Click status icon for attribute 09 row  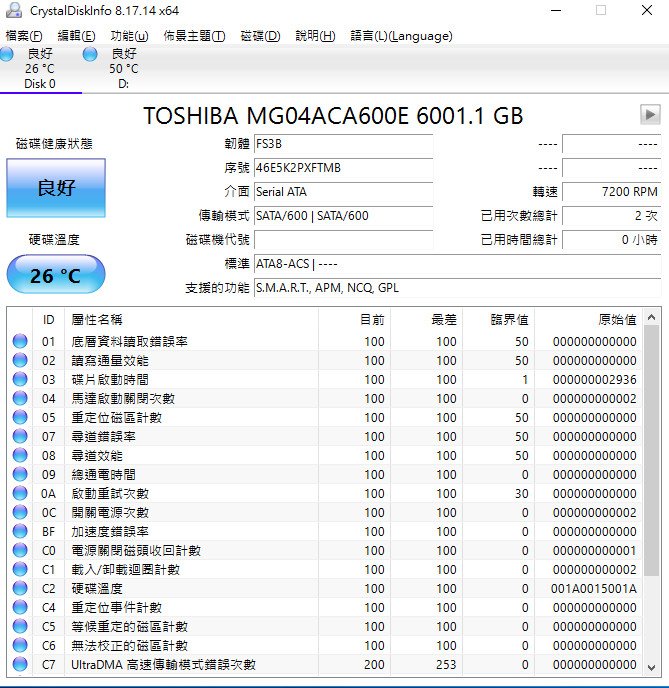(20, 474)
